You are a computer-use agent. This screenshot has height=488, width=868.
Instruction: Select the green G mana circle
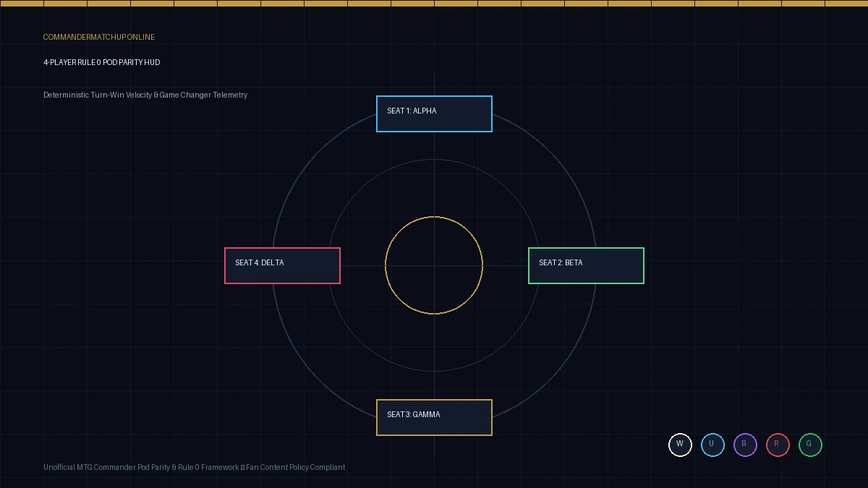[x=810, y=445]
